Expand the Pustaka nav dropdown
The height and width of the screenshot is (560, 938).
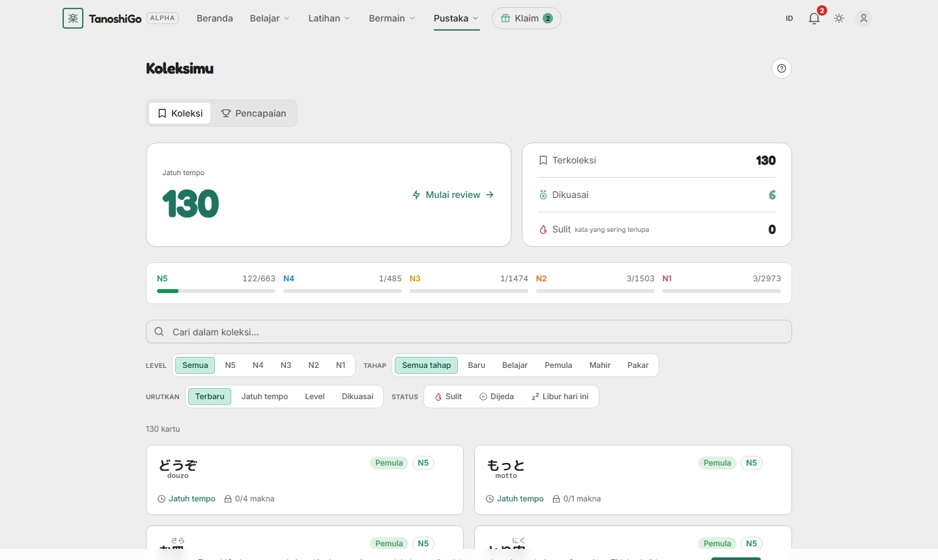coord(457,18)
